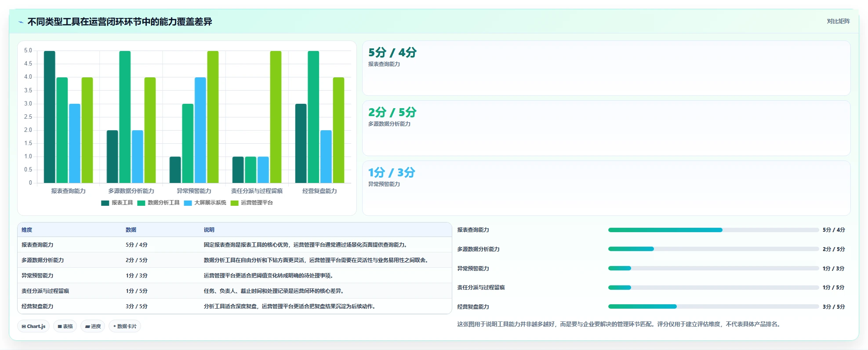The image size is (868, 350).
Task: Click the 数据卡片 tag chip
Action: pos(125,326)
